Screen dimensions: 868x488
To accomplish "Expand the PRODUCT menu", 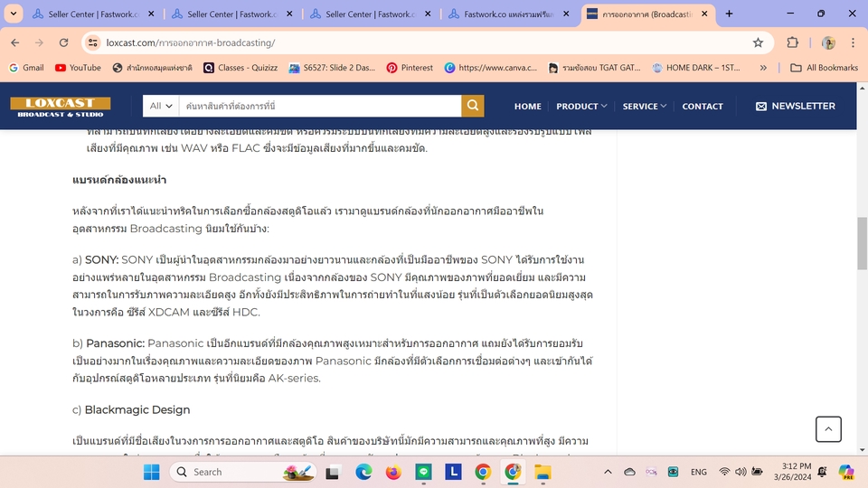I will click(581, 107).
